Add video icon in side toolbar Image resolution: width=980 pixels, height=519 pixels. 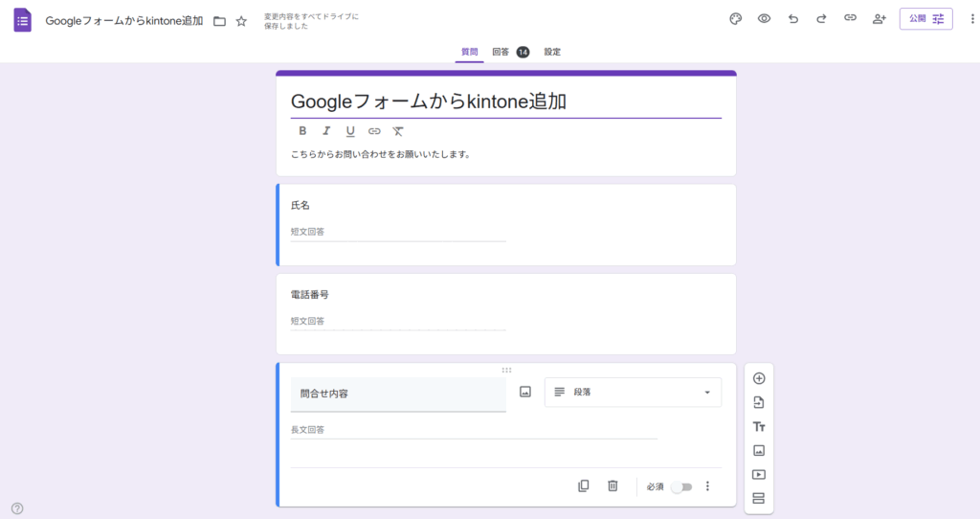click(x=759, y=475)
